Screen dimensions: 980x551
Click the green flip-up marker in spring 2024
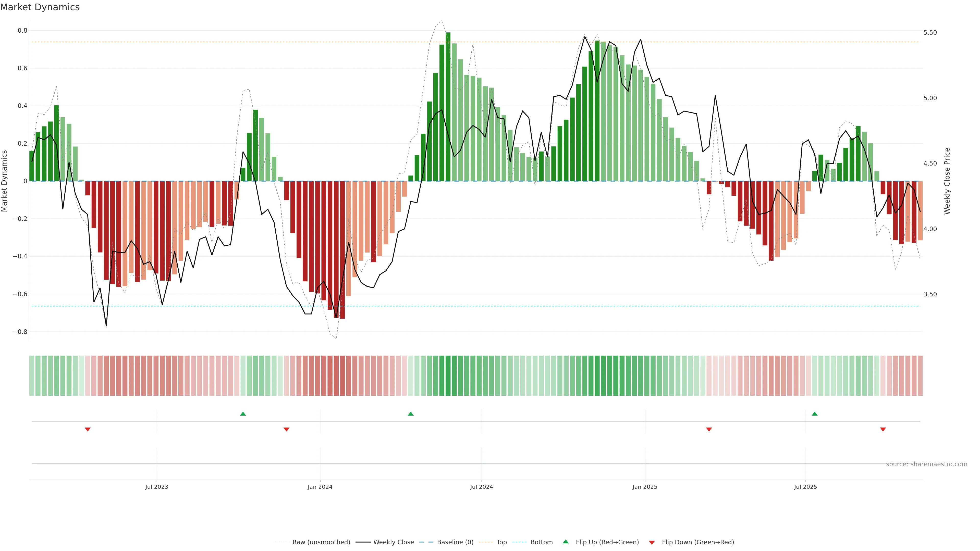(410, 414)
